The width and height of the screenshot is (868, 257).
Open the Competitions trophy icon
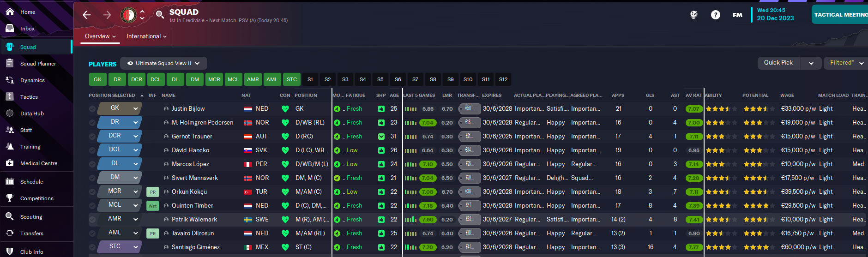click(10, 198)
